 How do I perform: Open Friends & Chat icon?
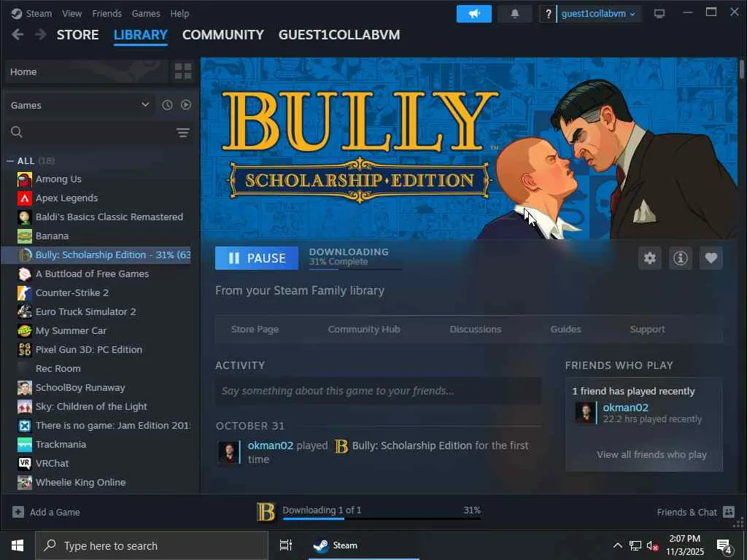click(x=729, y=512)
